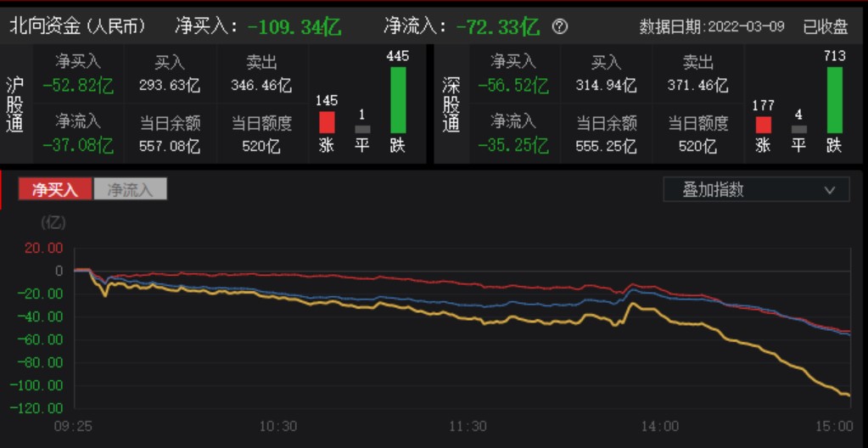Select the 沪股通 vertical panel label
Image resolution: width=868 pixels, height=448 pixels.
15,104
